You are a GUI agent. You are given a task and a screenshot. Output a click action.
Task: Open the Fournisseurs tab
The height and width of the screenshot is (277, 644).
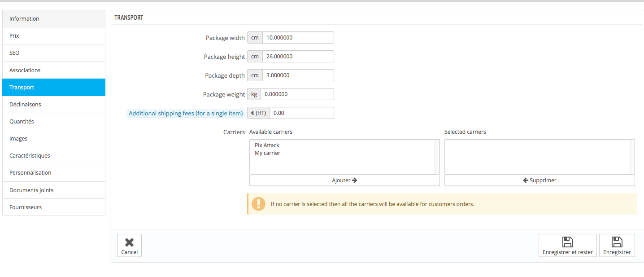click(x=54, y=207)
